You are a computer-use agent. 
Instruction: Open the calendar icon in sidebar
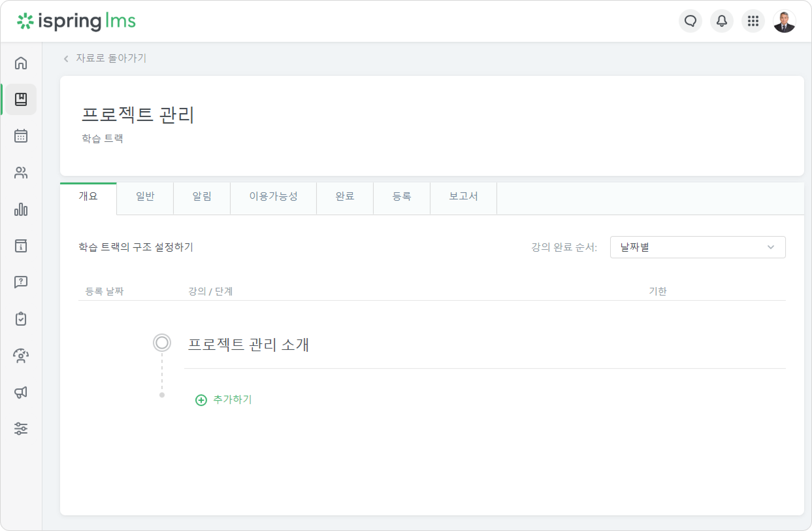coord(21,136)
